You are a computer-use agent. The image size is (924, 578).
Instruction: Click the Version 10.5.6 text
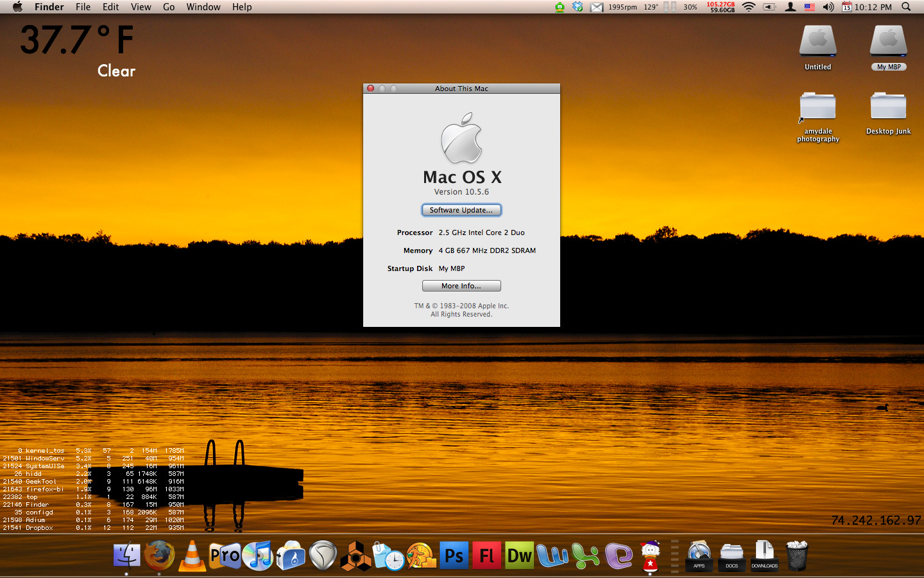pos(461,192)
